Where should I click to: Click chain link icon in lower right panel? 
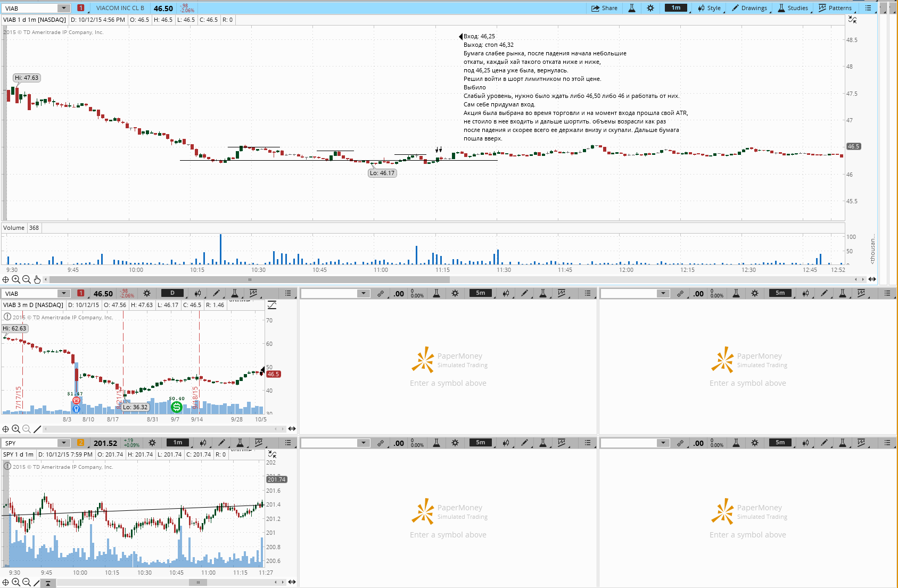click(x=680, y=443)
